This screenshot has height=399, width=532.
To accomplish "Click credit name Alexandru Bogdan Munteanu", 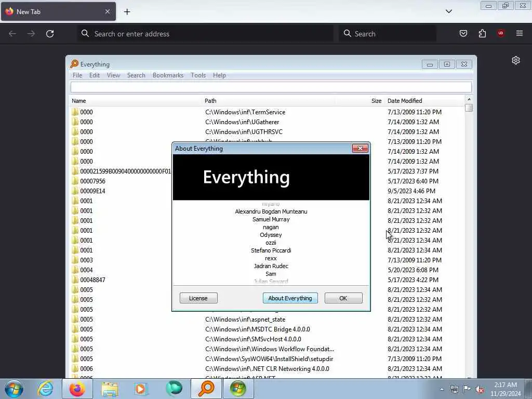I will click(x=271, y=211).
